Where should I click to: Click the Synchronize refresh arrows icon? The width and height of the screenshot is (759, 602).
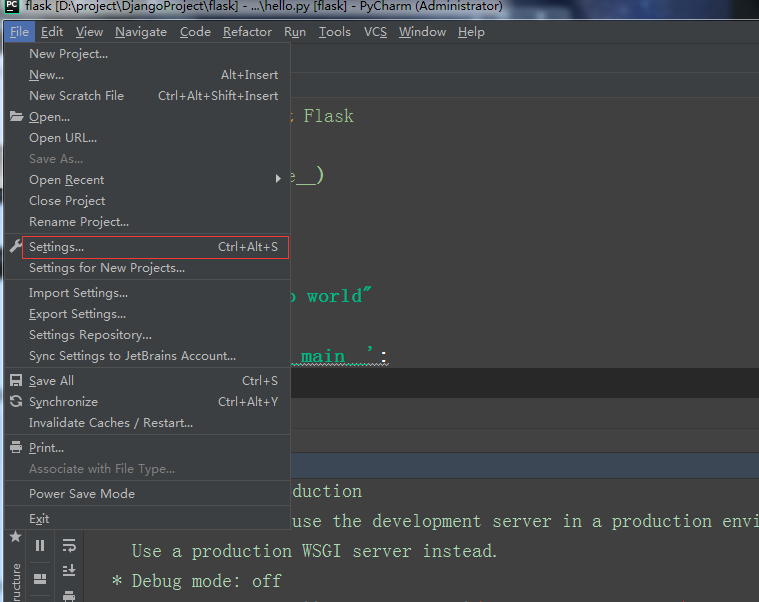16,401
